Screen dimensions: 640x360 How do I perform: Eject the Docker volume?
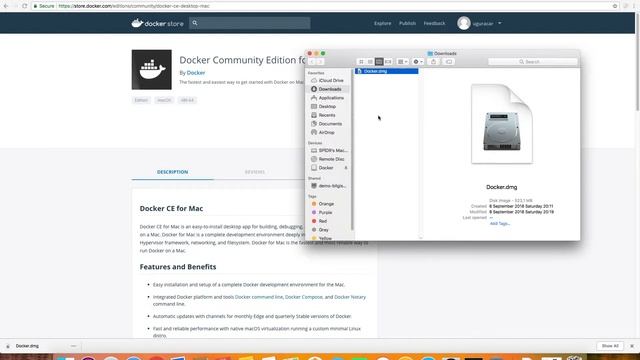click(346, 168)
